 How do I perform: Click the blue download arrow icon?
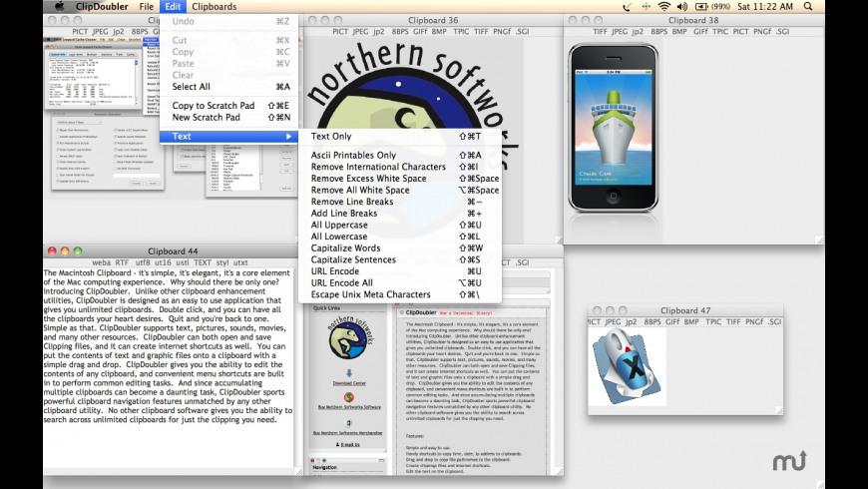click(349, 372)
